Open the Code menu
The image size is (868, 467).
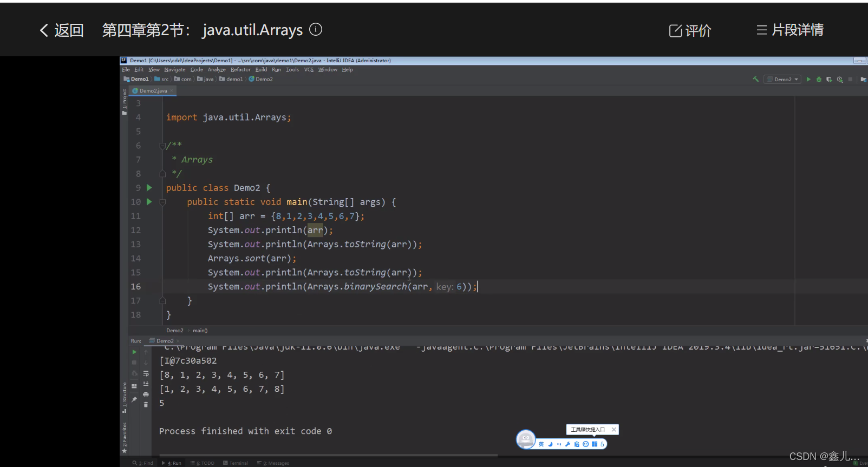pyautogui.click(x=197, y=70)
